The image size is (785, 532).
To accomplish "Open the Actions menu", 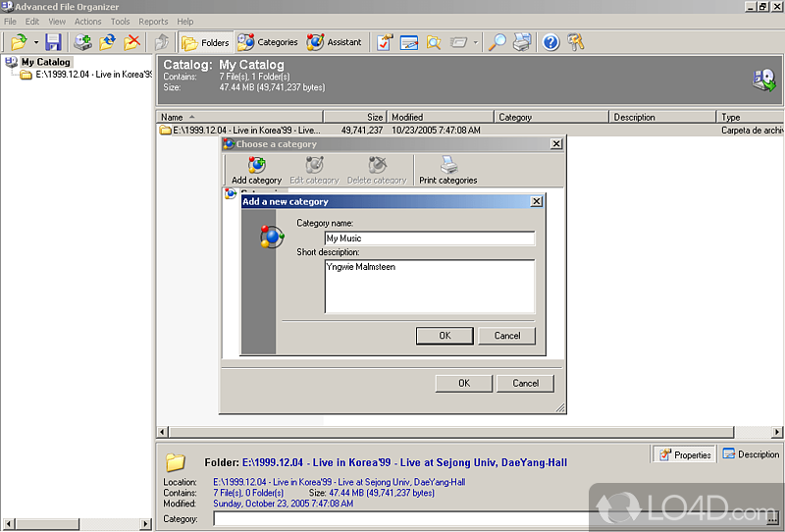I will coord(87,22).
